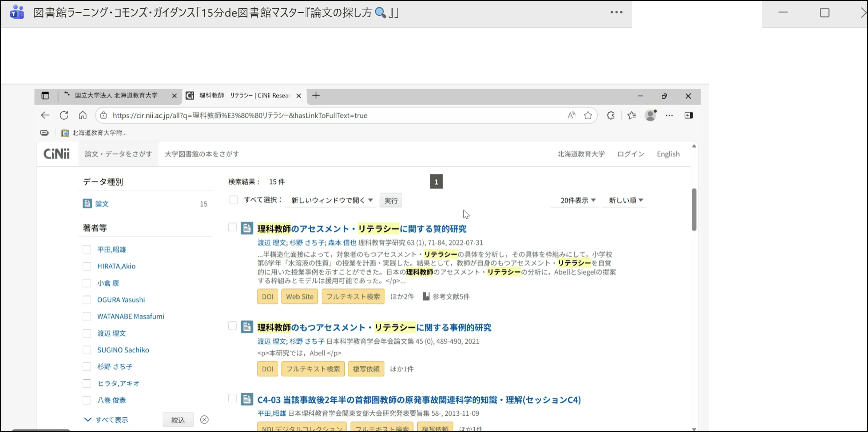
Task: Click the 絞込 button
Action: (x=178, y=420)
